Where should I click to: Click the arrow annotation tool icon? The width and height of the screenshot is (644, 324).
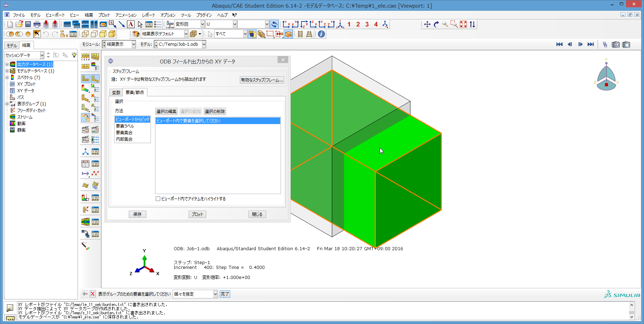pos(121,24)
